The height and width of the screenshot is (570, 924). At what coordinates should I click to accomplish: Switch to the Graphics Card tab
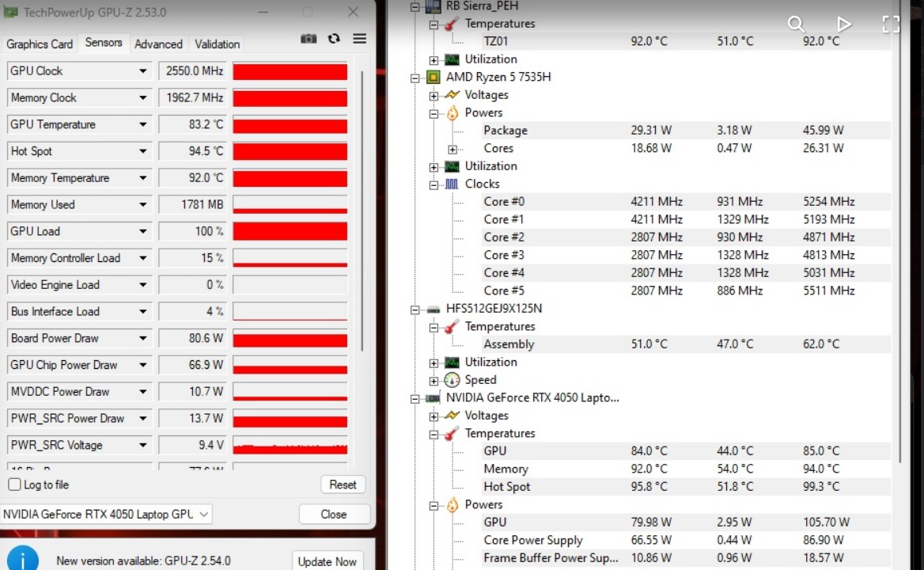[x=40, y=44]
